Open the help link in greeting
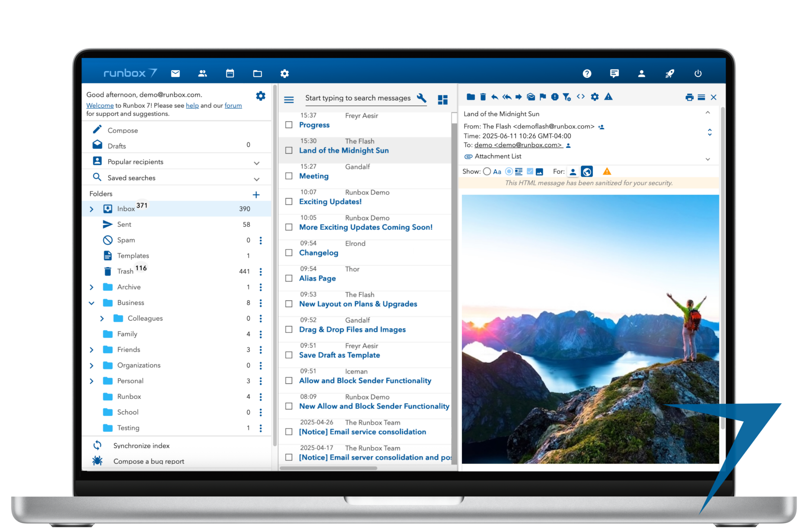 coord(192,106)
